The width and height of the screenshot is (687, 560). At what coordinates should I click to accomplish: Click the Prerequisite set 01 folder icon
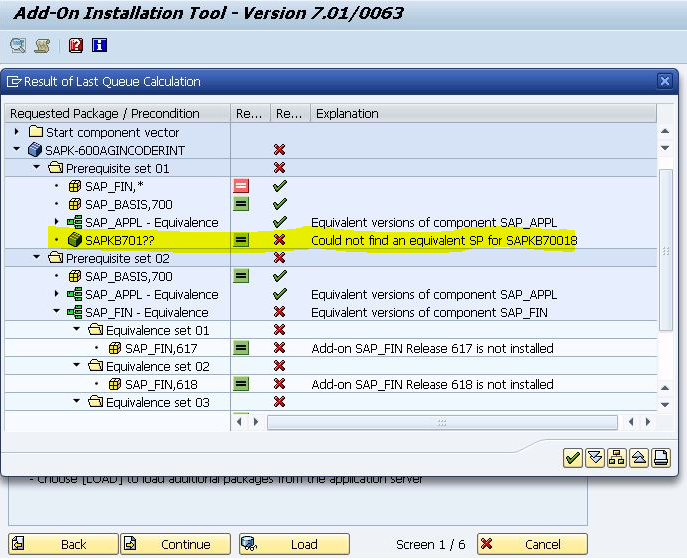pos(56,168)
